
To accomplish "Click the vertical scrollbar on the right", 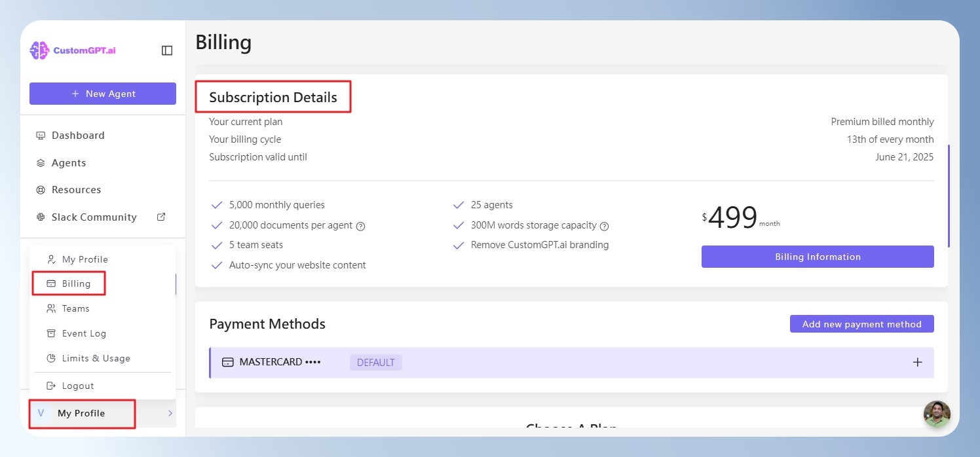I will [949, 196].
